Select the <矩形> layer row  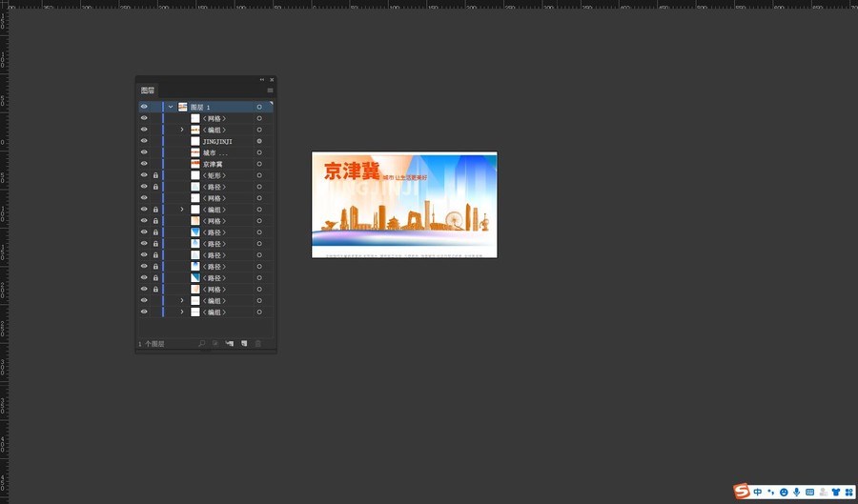click(206, 175)
